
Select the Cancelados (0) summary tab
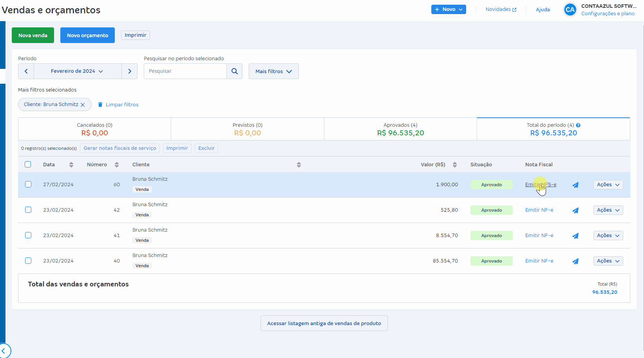pyautogui.click(x=94, y=129)
